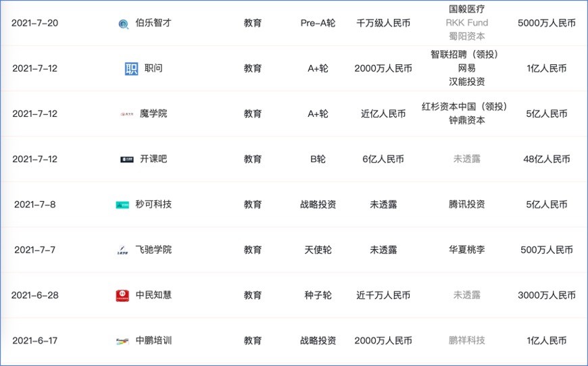Open the 开课吧 company link
This screenshot has height=366, width=588.
(153, 159)
